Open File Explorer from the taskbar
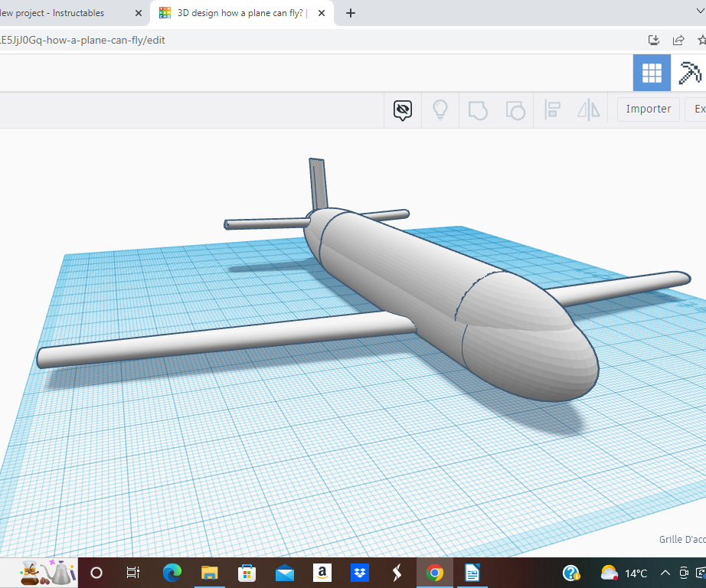 (x=209, y=572)
